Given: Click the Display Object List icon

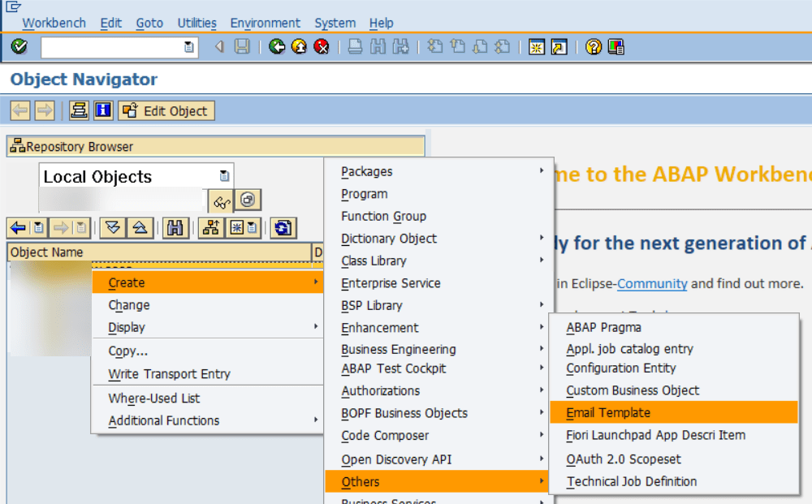Looking at the screenshot, I should tap(79, 110).
